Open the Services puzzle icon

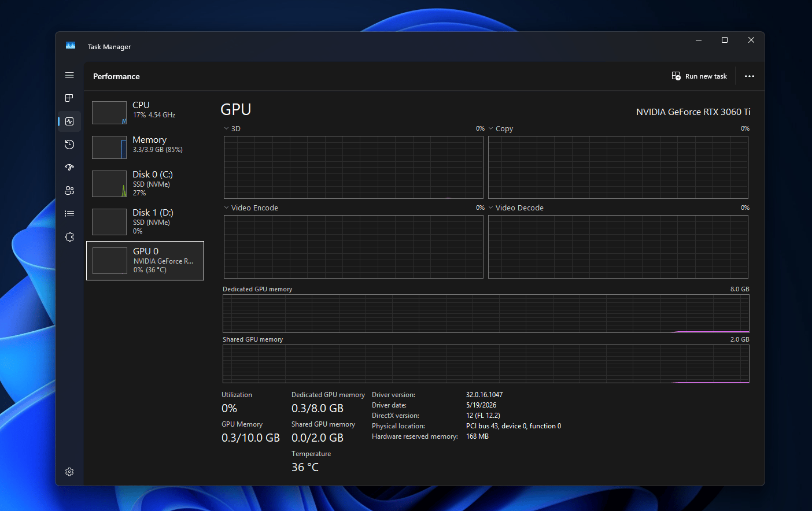pyautogui.click(x=69, y=237)
